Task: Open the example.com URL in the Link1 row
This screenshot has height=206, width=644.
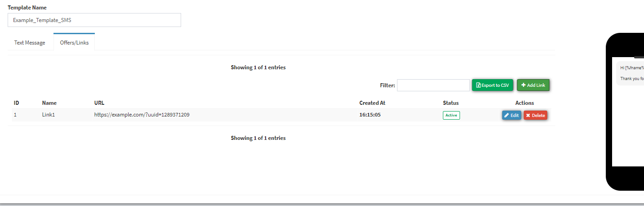Action: 142,115
